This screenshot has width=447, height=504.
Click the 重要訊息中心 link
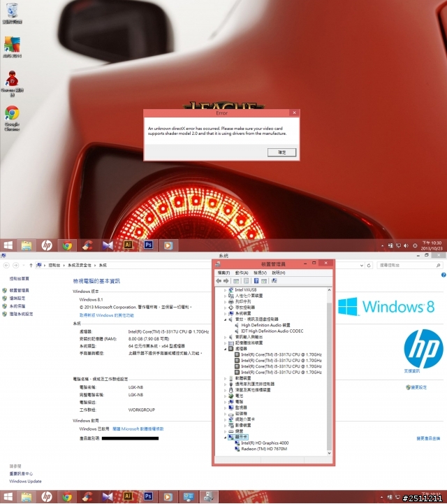coord(21,474)
